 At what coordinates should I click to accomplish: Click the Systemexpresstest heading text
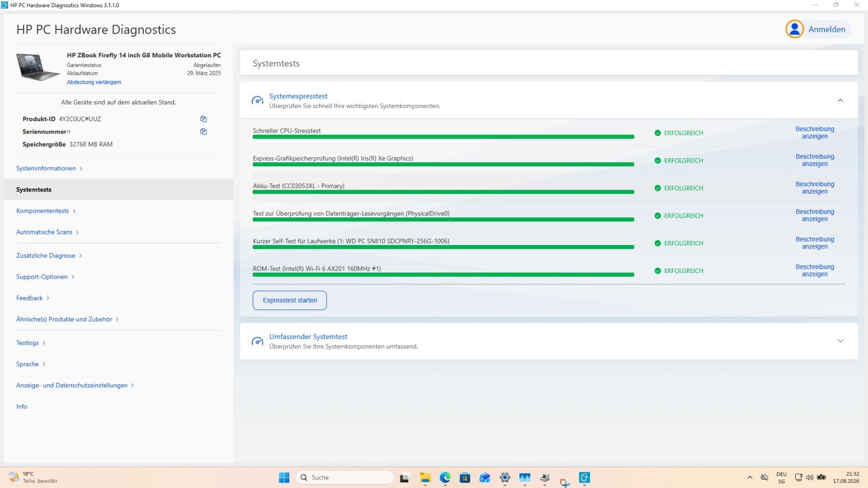pos(298,96)
